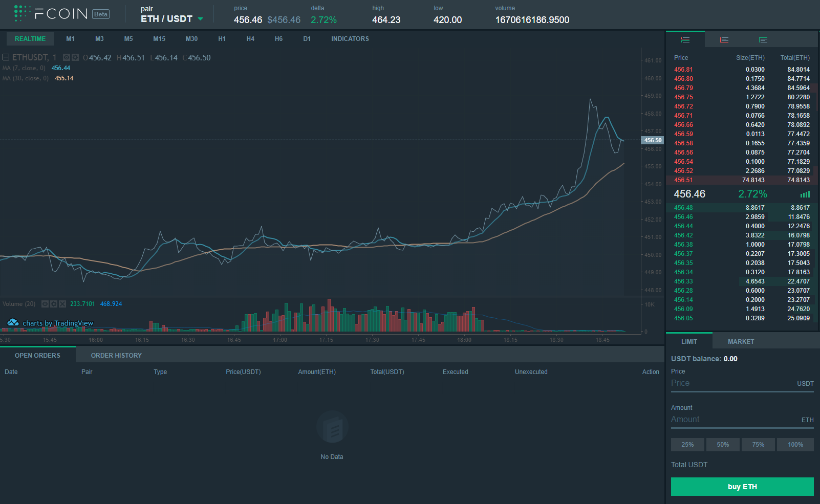This screenshot has width=820, height=504.
Task: Click the buy ETH button
Action: tap(742, 487)
